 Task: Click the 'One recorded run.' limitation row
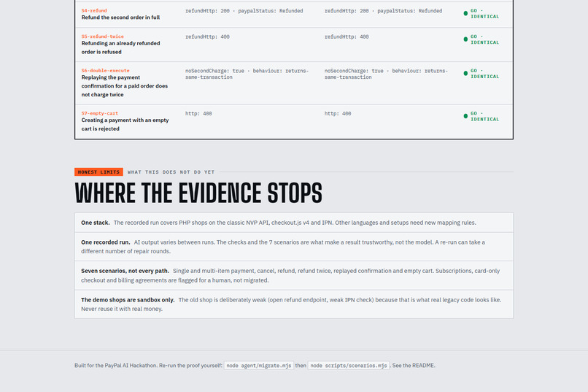tap(294, 247)
